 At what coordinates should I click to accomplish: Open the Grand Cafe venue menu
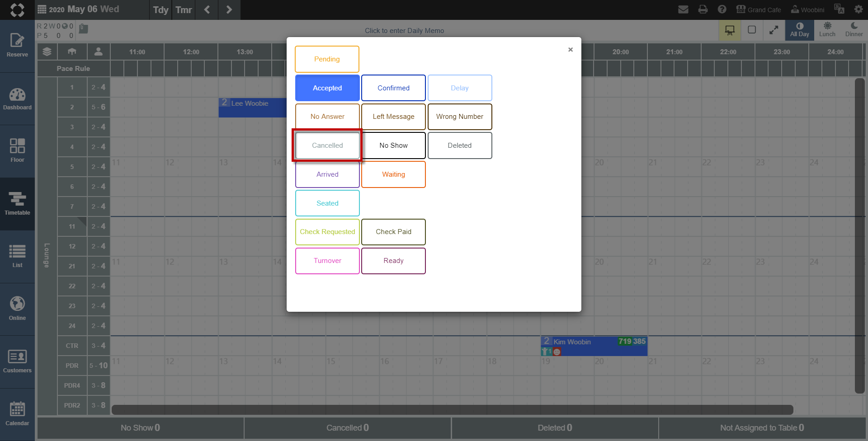759,9
